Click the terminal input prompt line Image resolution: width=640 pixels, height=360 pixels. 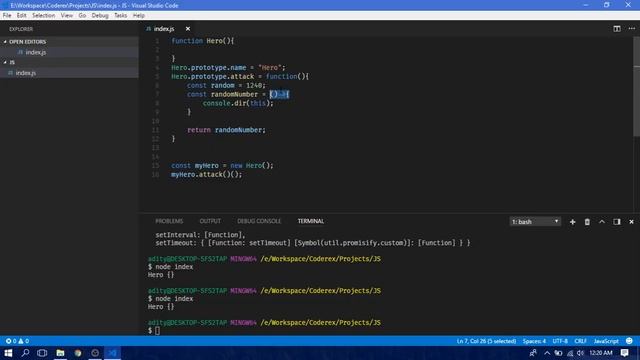click(155, 331)
